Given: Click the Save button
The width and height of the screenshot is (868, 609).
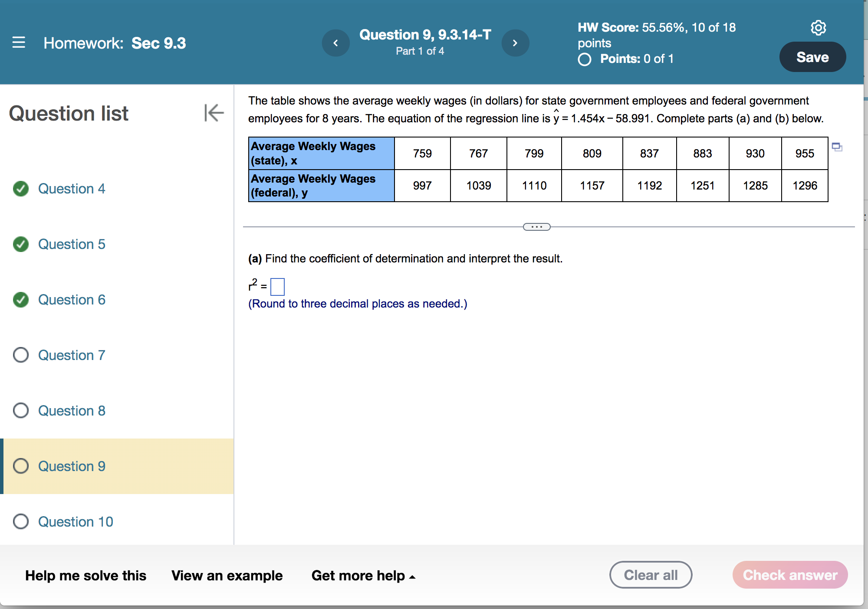Looking at the screenshot, I should point(812,57).
